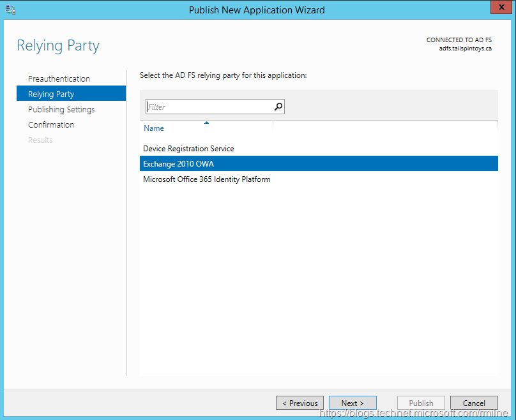516x420 pixels.
Task: Switch to the Confirmation step
Action: pyautogui.click(x=51, y=125)
